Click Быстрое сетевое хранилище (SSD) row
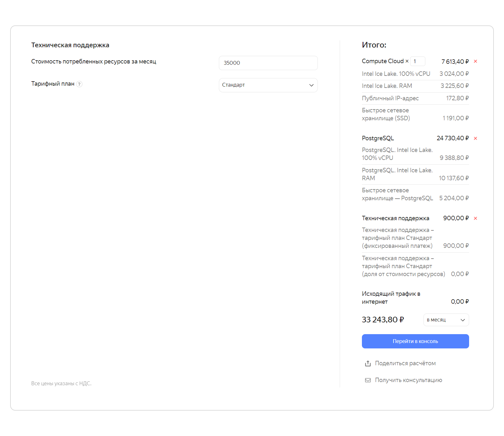The image size is (504, 436). [x=415, y=114]
